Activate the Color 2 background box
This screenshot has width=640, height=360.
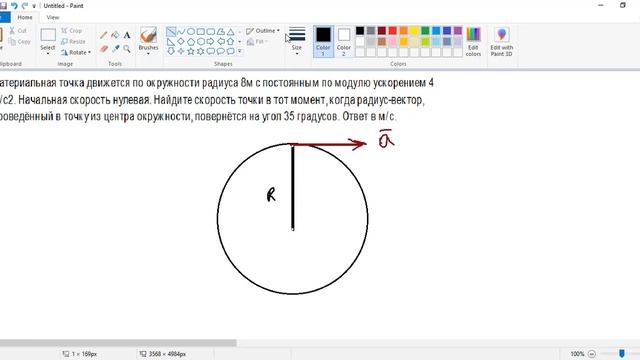(344, 41)
